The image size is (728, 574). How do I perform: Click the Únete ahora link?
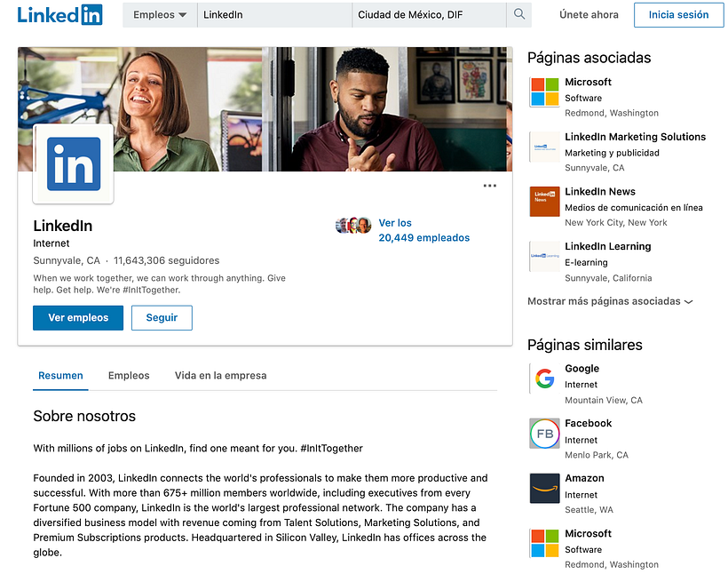(x=589, y=15)
